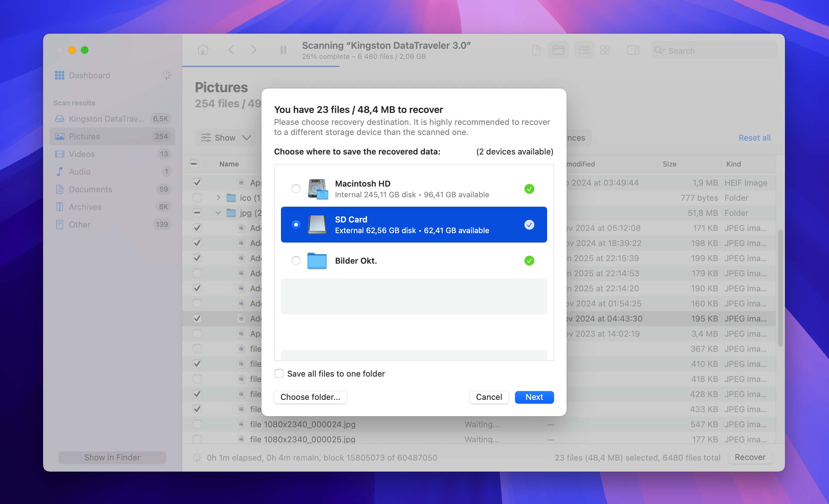Select the list view icon

(x=584, y=50)
